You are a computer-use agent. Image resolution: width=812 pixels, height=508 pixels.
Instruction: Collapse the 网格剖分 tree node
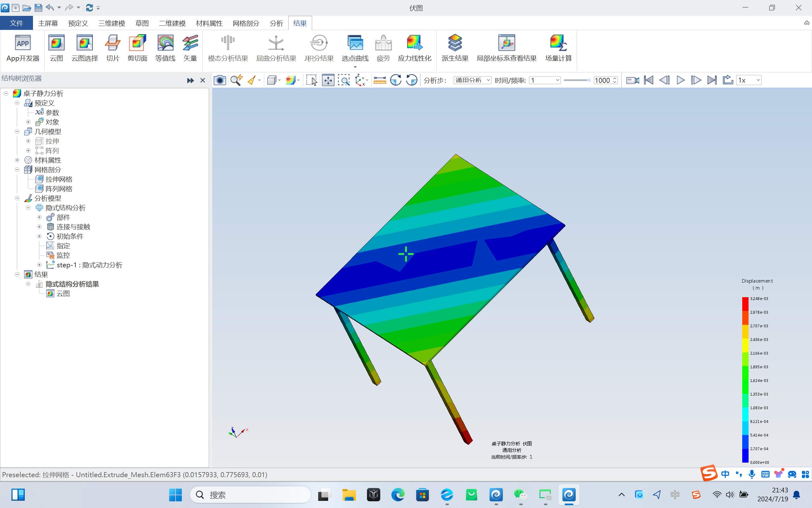[x=17, y=170]
